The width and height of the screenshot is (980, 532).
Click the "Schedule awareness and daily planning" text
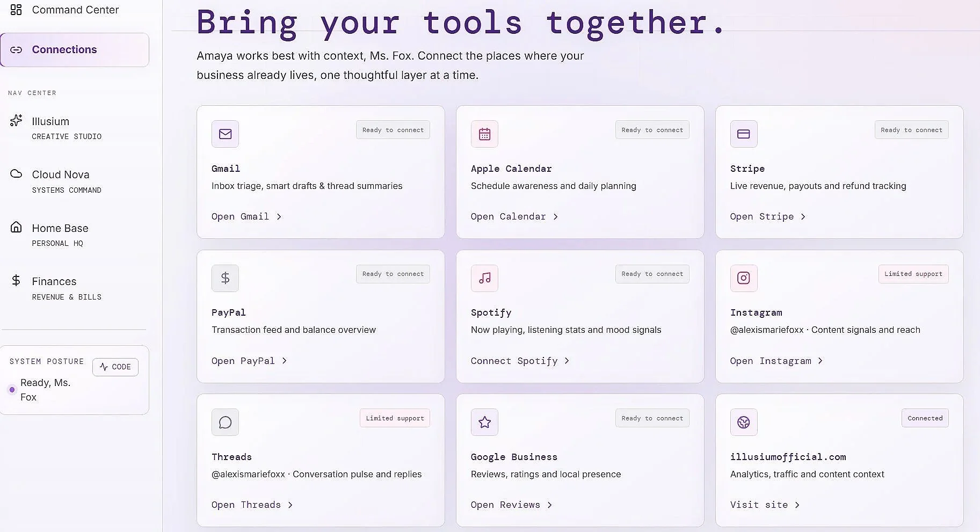coord(554,186)
